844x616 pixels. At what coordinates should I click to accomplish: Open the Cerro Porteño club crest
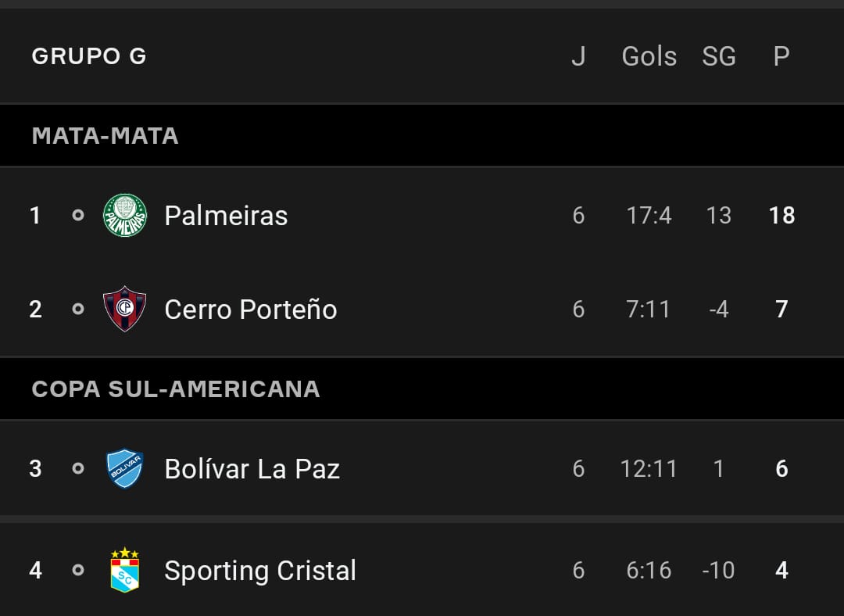125,309
